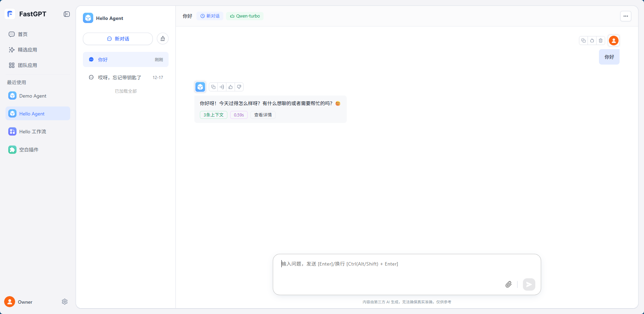Copy the AI response text
Image resolution: width=644 pixels, height=314 pixels.
point(213,87)
